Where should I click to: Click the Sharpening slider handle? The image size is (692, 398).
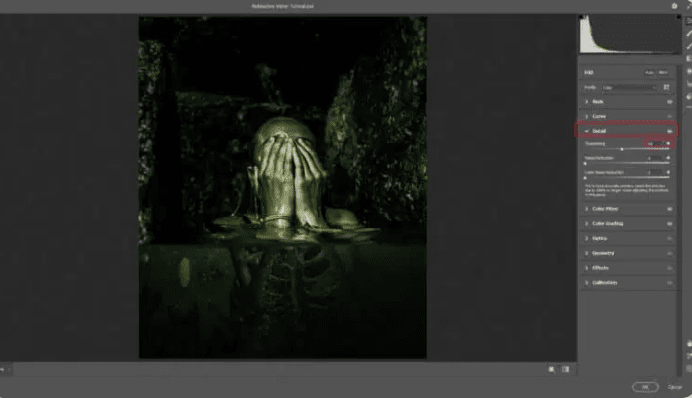[622, 149]
